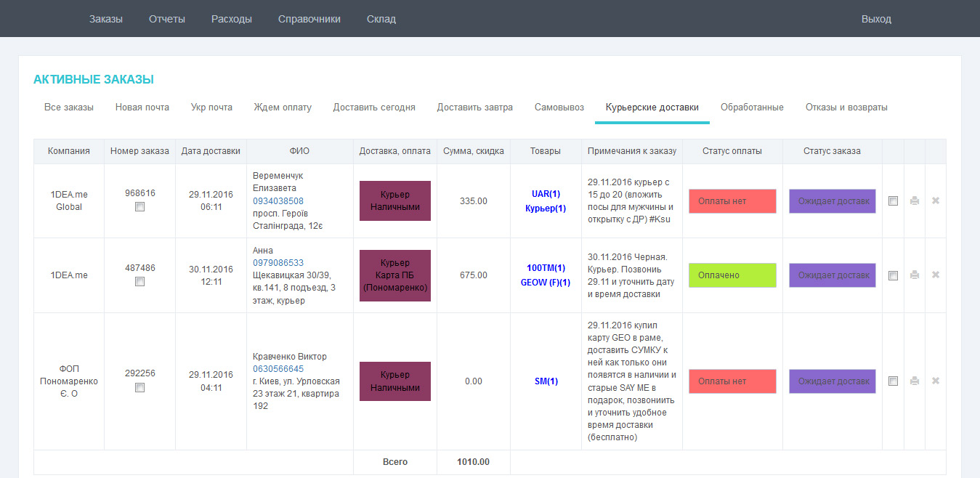Image resolution: width=980 pixels, height=478 pixels.
Task: Click Курьер Карта ПБ delivery block
Action: click(x=395, y=275)
